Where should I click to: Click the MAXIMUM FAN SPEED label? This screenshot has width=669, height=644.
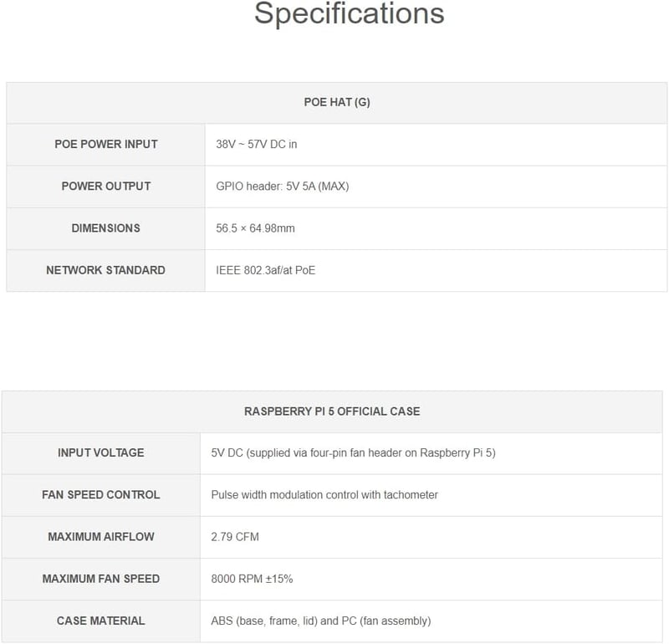pos(101,579)
